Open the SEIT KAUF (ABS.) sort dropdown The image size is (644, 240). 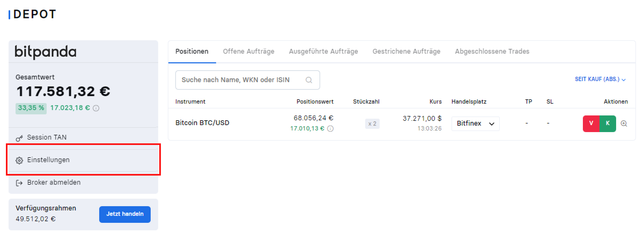600,79
